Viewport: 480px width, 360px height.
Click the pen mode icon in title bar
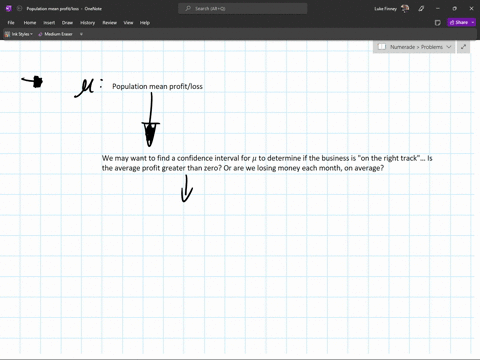point(421,9)
